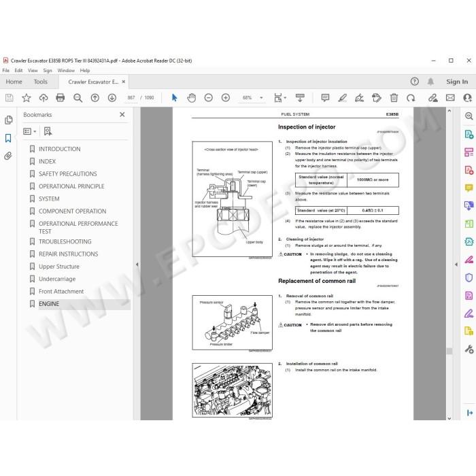Open notifications bell icon

[x=430, y=82]
